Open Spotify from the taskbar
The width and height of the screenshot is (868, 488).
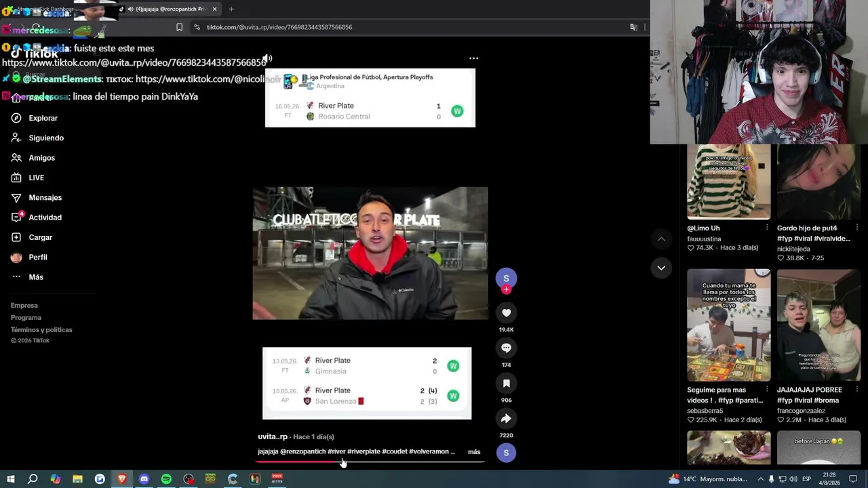166,479
